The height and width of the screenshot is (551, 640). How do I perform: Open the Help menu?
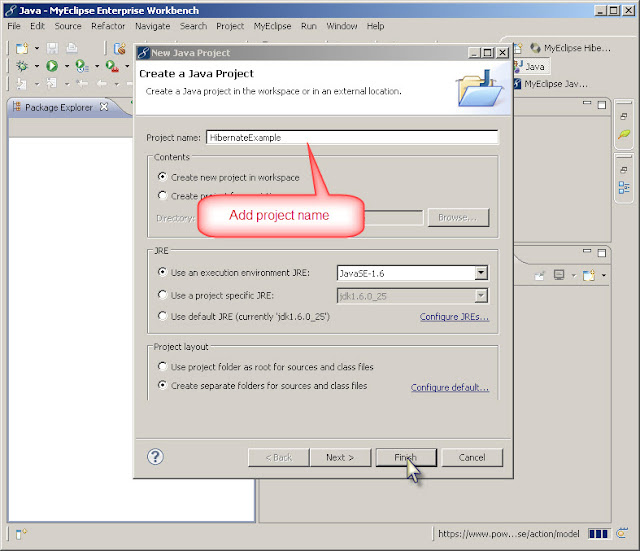pos(376,26)
